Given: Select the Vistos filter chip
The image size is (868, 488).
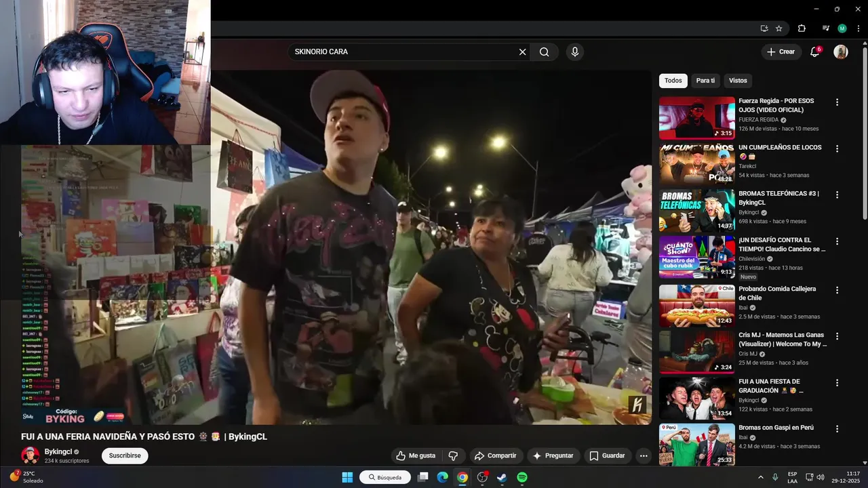Looking at the screenshot, I should [738, 81].
